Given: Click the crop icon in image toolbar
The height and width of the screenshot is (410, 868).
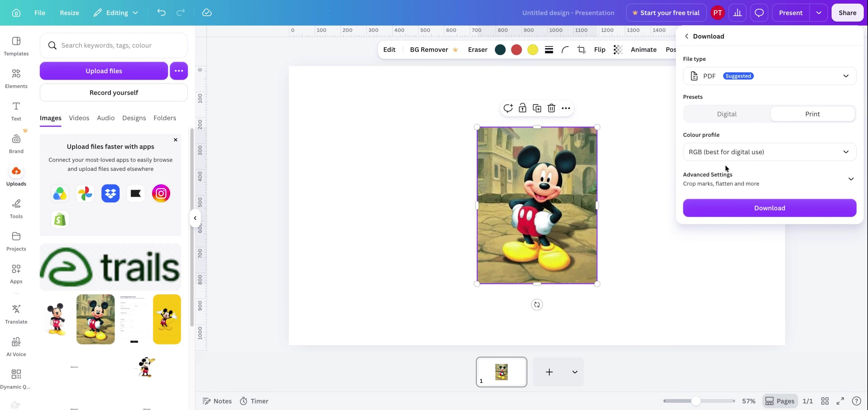Looking at the screenshot, I should tap(581, 49).
